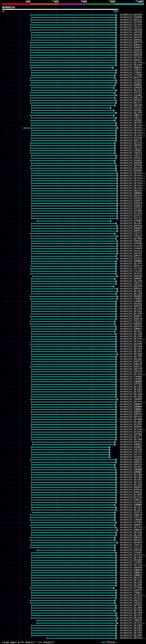
Task: Click the short alignment bar of UniRef100_Q8W0C4
Action: coord(72,68)
